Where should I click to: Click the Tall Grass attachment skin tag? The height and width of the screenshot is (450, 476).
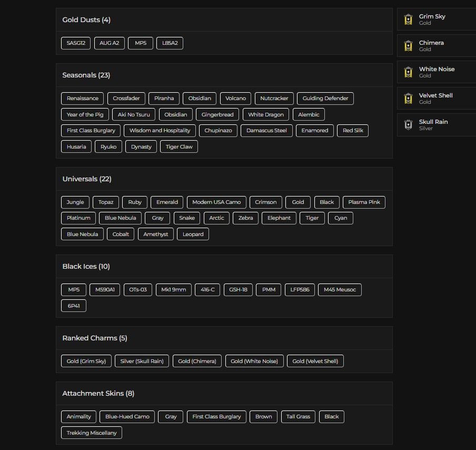(x=298, y=417)
